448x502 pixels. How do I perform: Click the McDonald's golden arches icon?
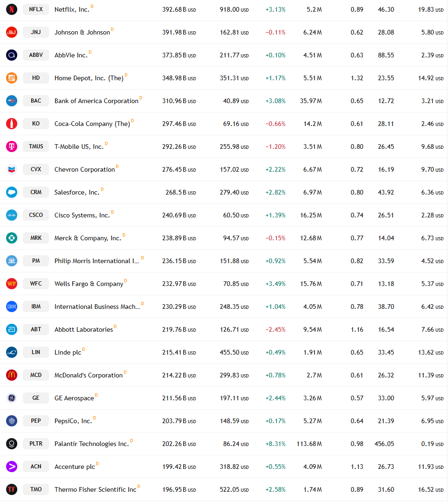click(x=12, y=375)
